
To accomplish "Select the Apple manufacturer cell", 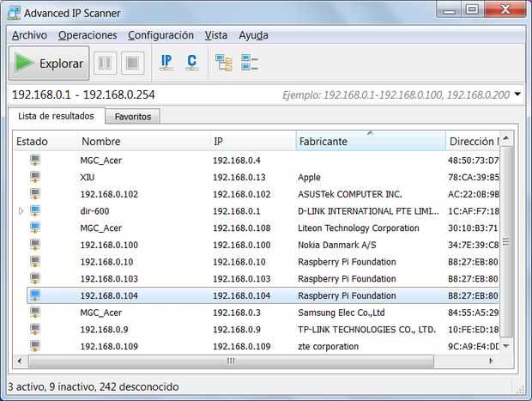I will coord(309,177).
